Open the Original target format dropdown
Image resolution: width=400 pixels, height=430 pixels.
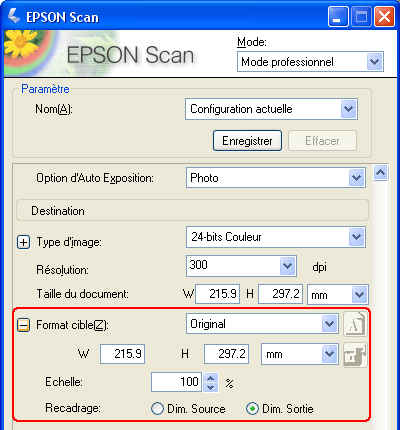click(262, 324)
